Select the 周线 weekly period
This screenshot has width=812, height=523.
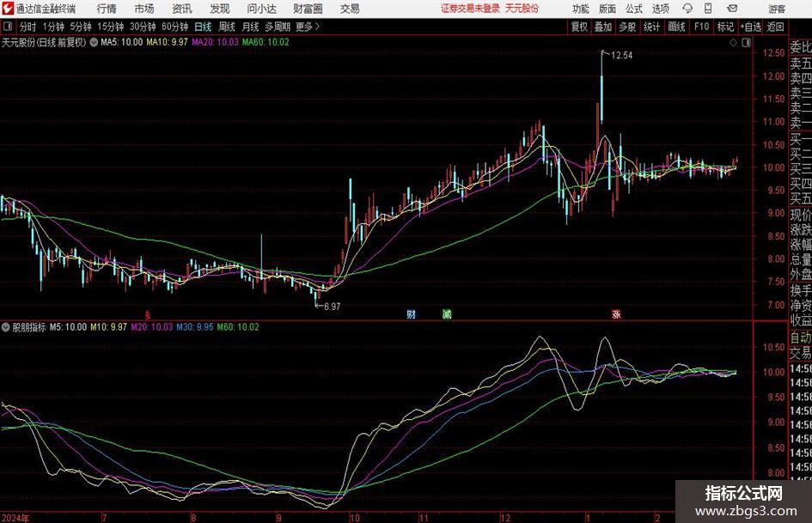coord(226,27)
